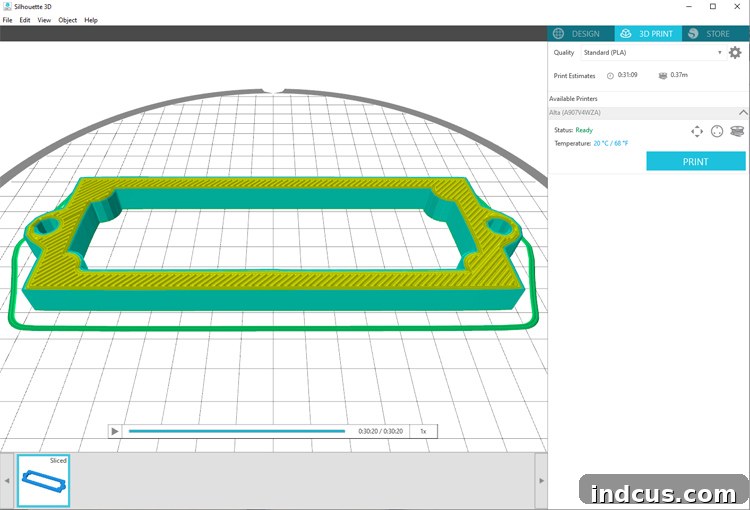Viewport: 750px width, 510px height.
Task: Click the preview progress slider bar
Action: click(237, 431)
